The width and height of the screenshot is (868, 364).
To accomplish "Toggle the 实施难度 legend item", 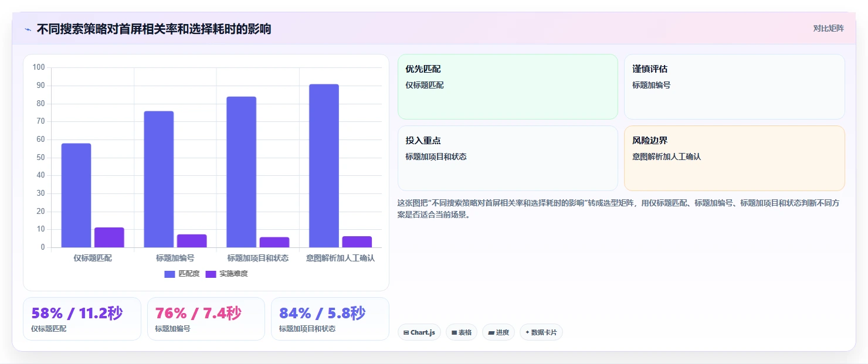I will [x=226, y=274].
